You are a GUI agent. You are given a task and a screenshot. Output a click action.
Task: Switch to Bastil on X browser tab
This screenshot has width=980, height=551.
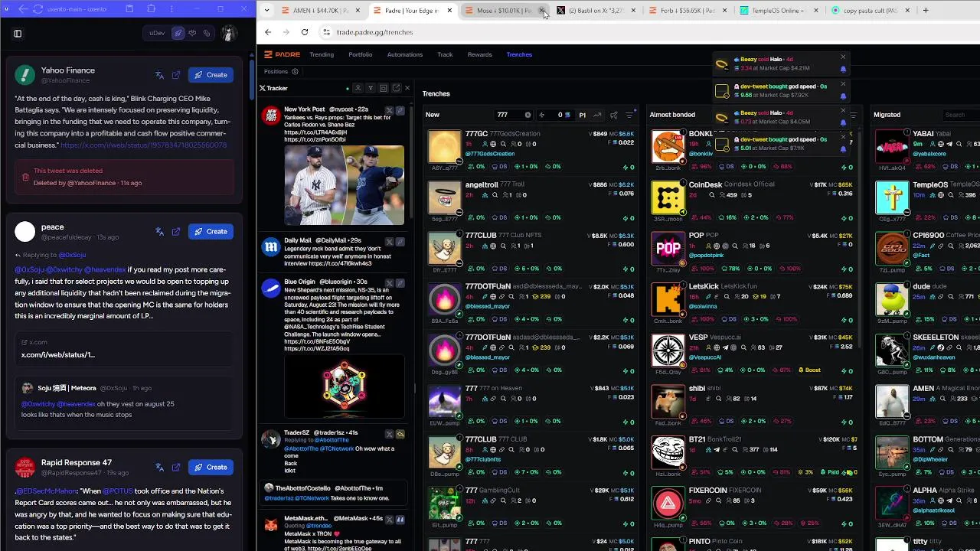(x=596, y=11)
